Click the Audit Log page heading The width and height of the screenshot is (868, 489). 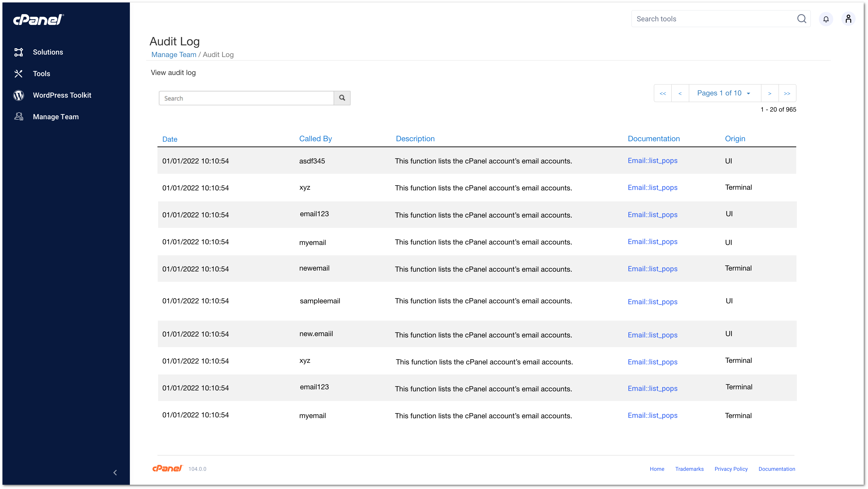(x=174, y=42)
